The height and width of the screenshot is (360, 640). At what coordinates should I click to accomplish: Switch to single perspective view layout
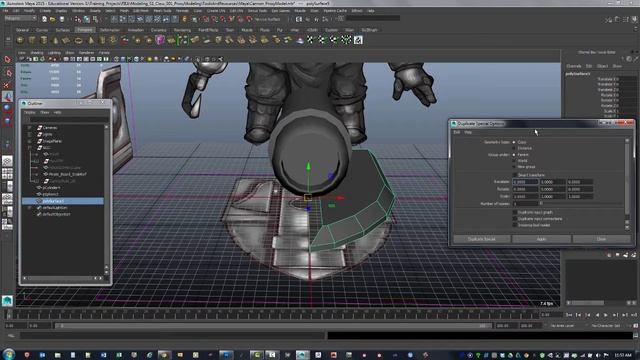click(x=7, y=161)
